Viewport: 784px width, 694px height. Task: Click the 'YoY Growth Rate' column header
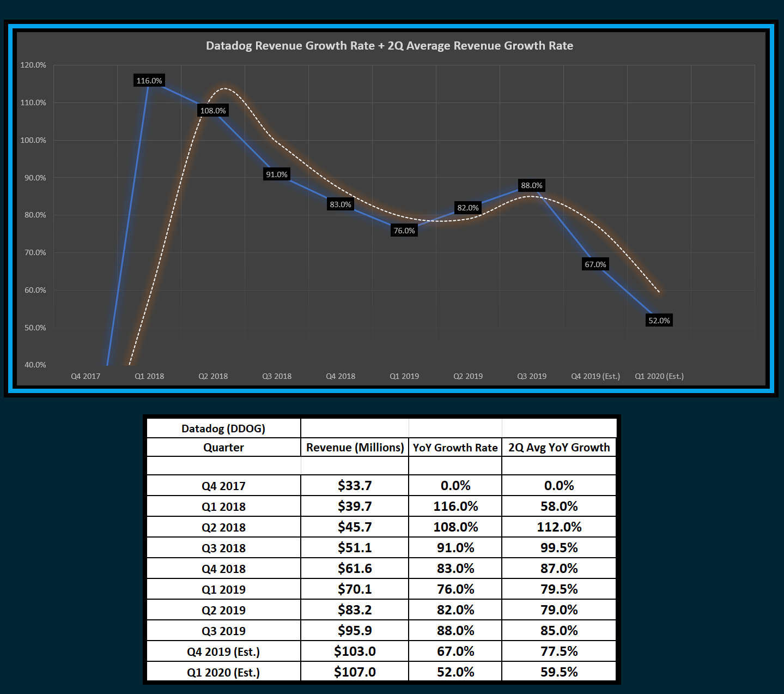455,447
